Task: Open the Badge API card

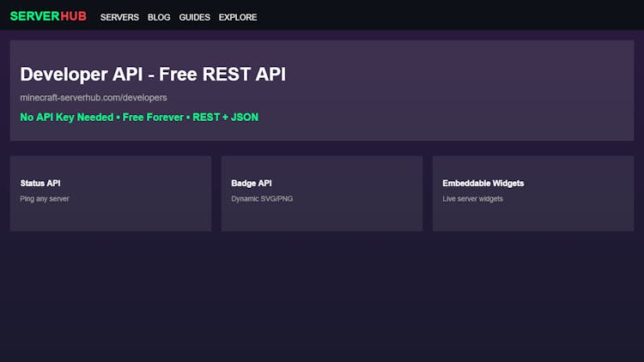Action: tap(321, 210)
